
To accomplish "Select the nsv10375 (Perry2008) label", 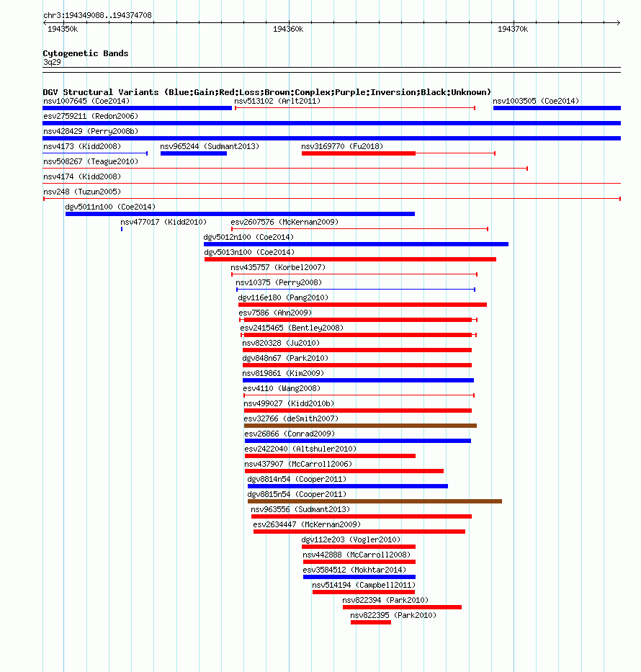I will tap(279, 282).
